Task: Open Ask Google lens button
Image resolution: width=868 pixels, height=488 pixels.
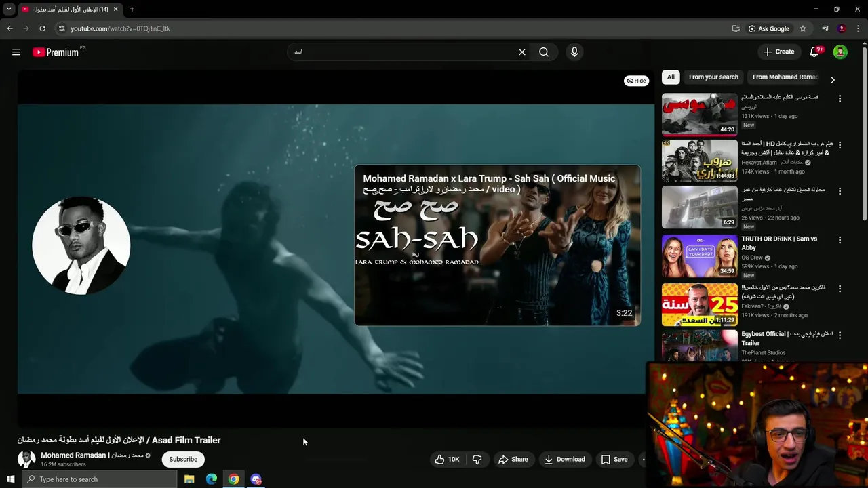Action: click(769, 28)
